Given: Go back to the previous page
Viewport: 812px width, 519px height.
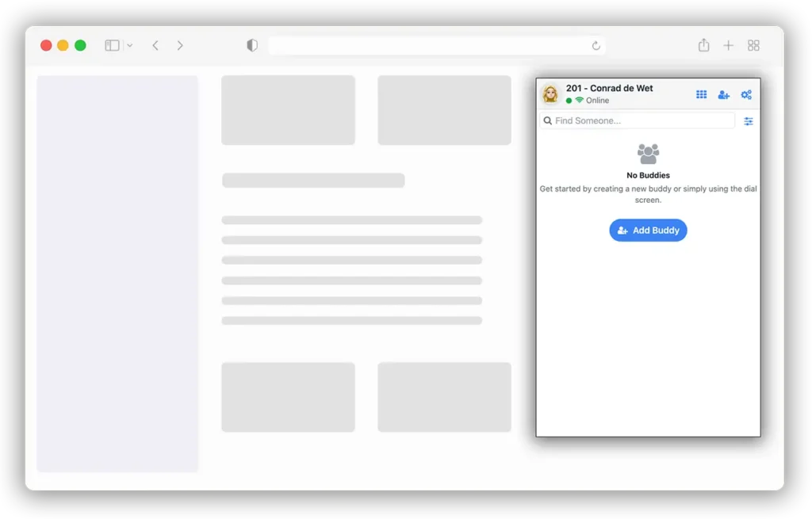Looking at the screenshot, I should [x=155, y=45].
